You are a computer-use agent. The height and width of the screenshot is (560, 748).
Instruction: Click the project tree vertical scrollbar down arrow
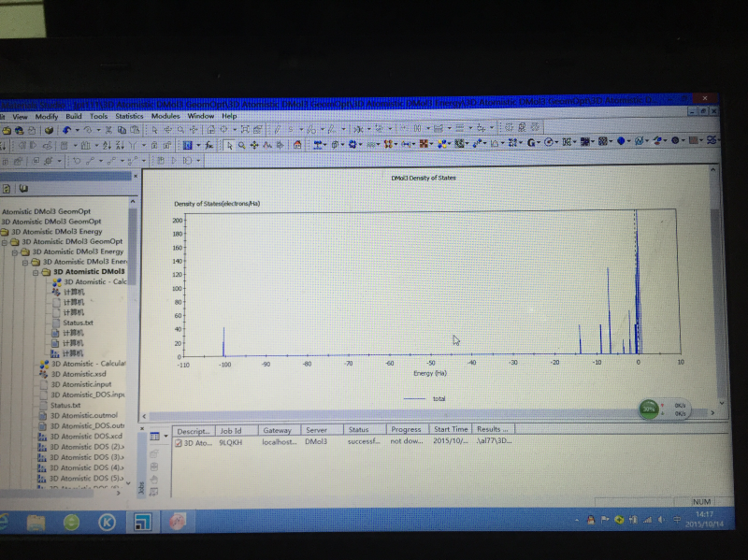[x=128, y=483]
